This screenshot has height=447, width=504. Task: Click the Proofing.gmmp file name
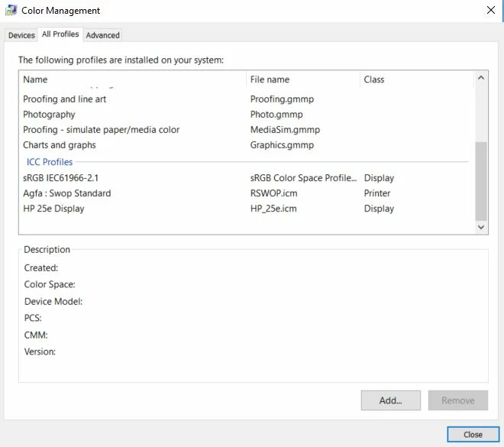coord(282,99)
